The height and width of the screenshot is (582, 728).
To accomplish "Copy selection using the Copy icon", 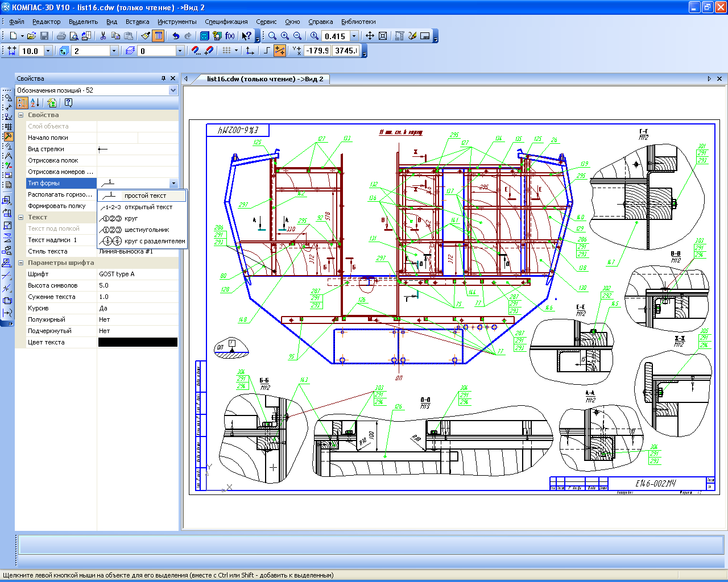I will coord(115,36).
